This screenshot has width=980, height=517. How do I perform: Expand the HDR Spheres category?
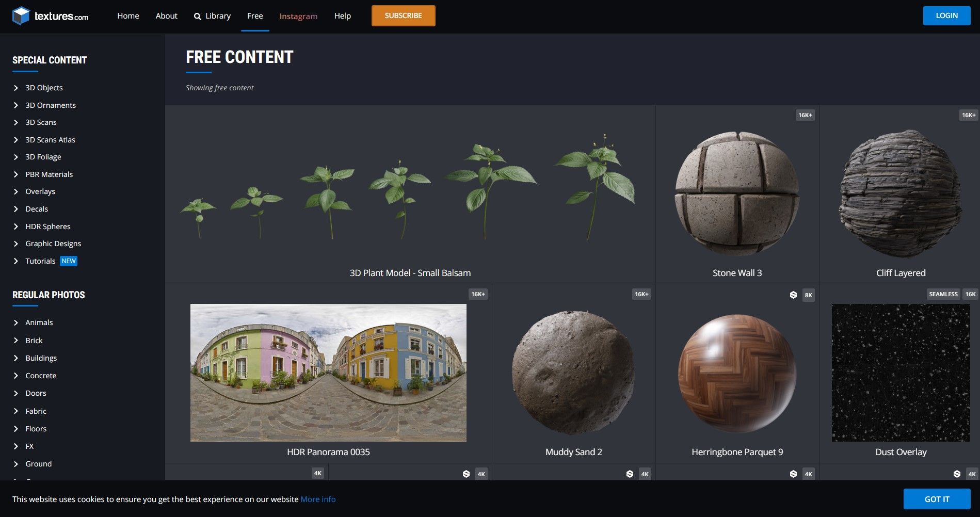pyautogui.click(x=48, y=226)
